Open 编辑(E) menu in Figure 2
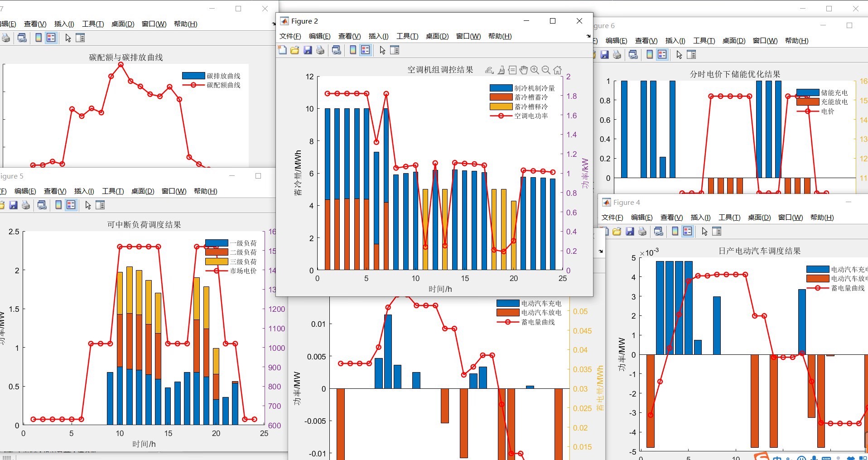The height and width of the screenshot is (460, 868). (319, 36)
